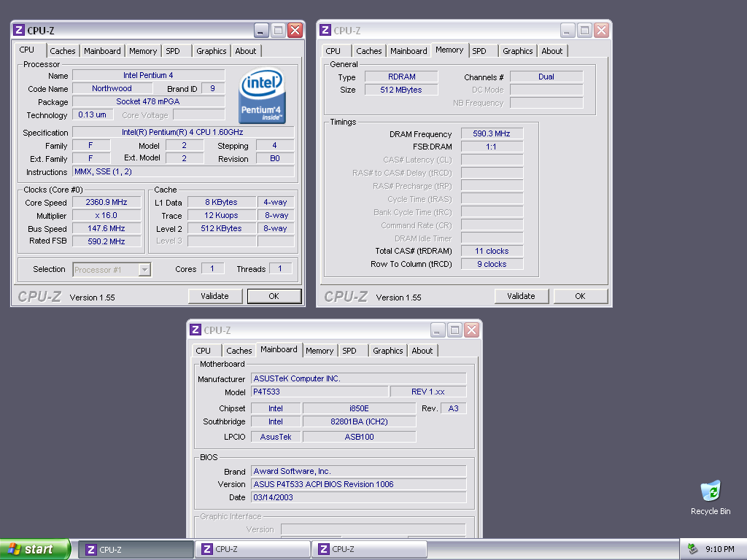Image resolution: width=747 pixels, height=560 pixels.
Task: Click the memory Type value RDRAM
Action: point(401,77)
